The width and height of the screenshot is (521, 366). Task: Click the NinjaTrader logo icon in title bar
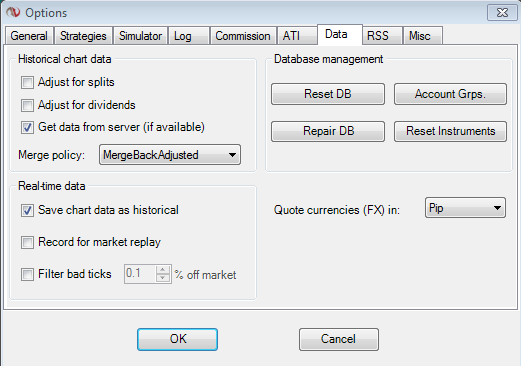pyautogui.click(x=13, y=12)
